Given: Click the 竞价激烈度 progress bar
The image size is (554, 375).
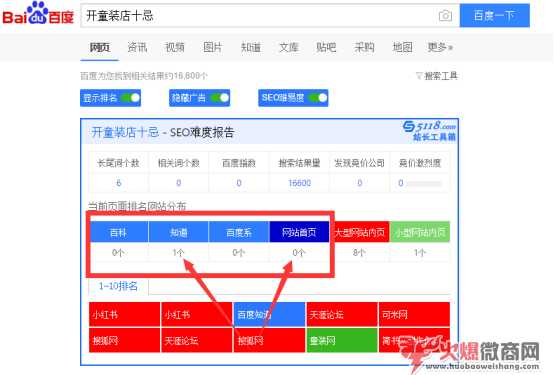Looking at the screenshot, I should (424, 183).
